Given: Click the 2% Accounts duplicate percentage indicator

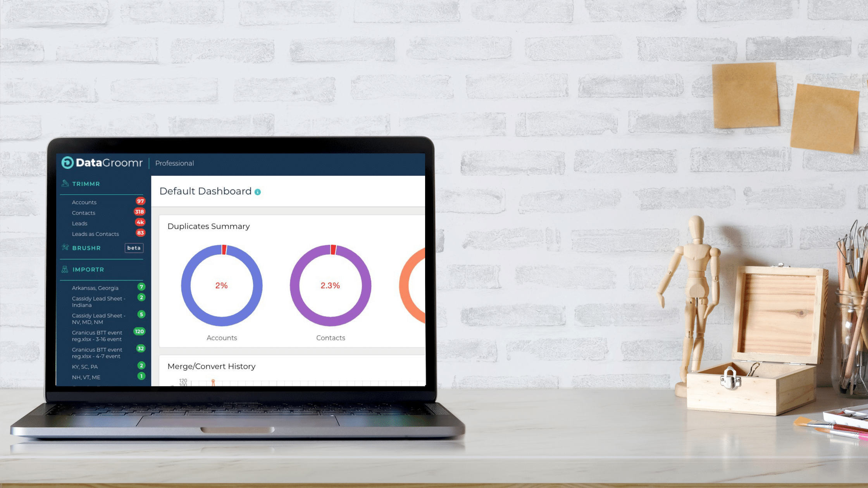Looking at the screenshot, I should click(220, 285).
